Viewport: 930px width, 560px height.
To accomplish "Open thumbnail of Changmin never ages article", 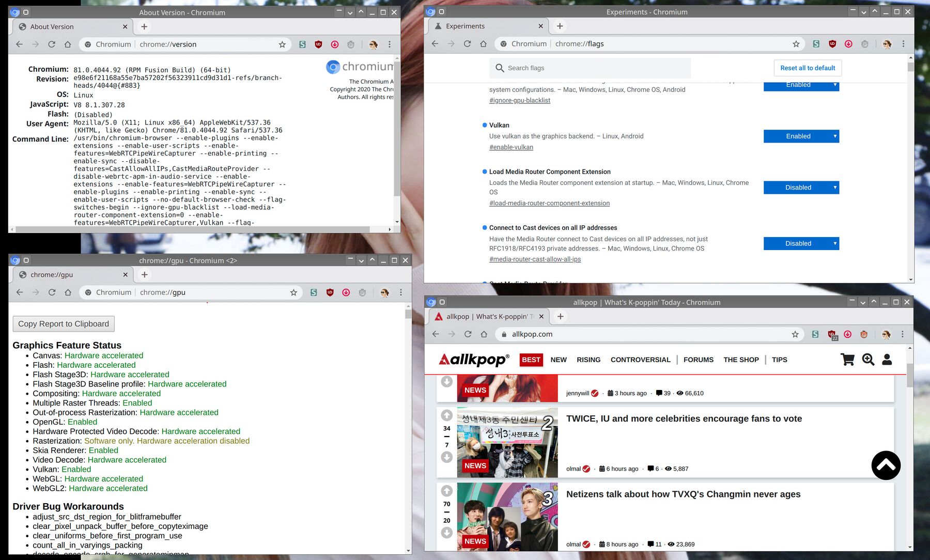I will tap(507, 517).
